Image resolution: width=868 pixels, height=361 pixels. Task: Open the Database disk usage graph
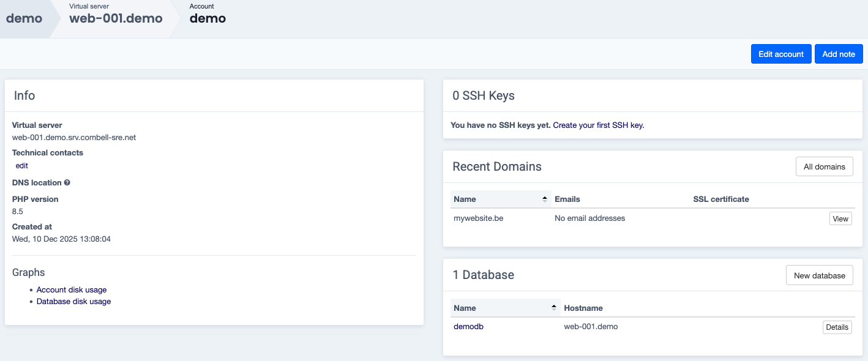point(73,302)
